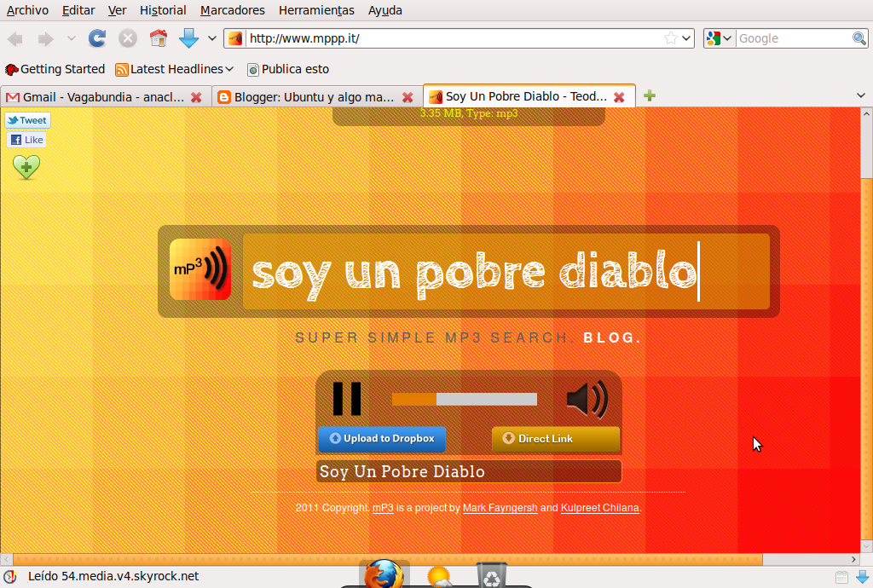The width and height of the screenshot is (873, 588).
Task: Close the Blogger tab
Action: [x=408, y=97]
